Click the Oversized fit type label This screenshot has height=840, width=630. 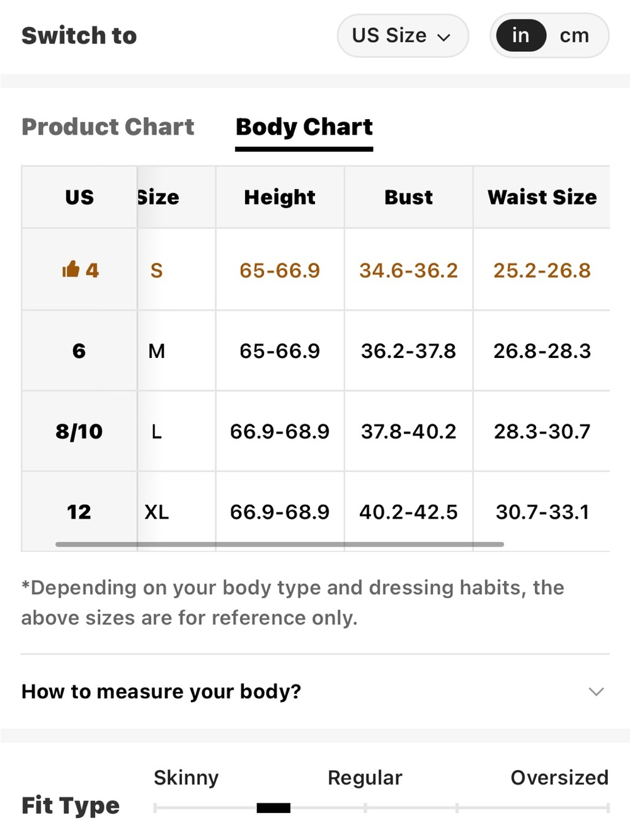click(x=559, y=778)
